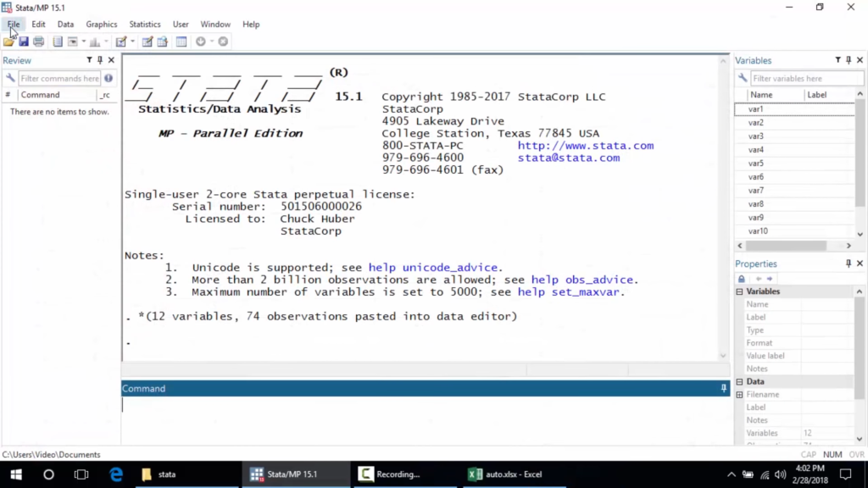Bring the Graph window forward via toolbar icon
Image resolution: width=868 pixels, height=488 pixels.
click(x=95, y=42)
